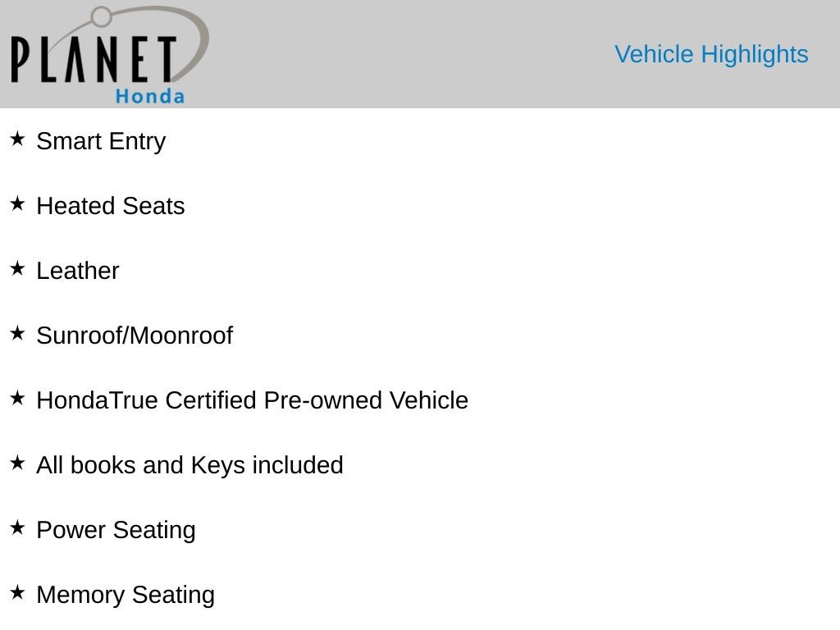Click the Sunroof/Moonroof text
Viewport: 840px width, 630px height.
[x=135, y=336]
